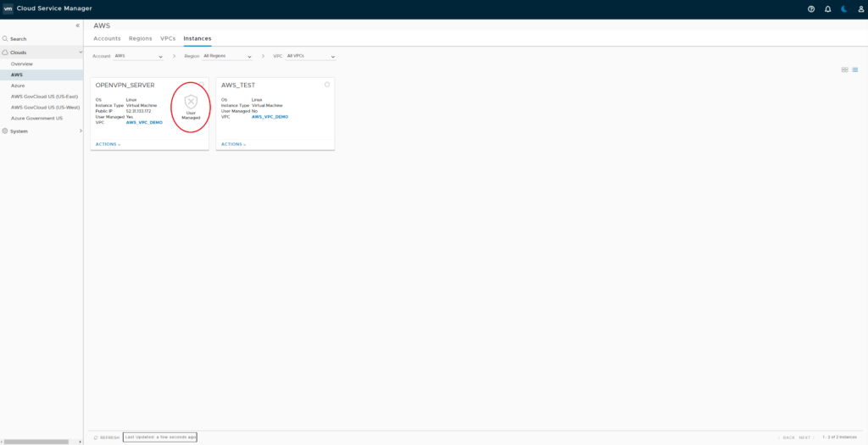
Task: Open AWS_VPC_DEMO link on OPENVPN_SERVER card
Action: pyautogui.click(x=144, y=122)
